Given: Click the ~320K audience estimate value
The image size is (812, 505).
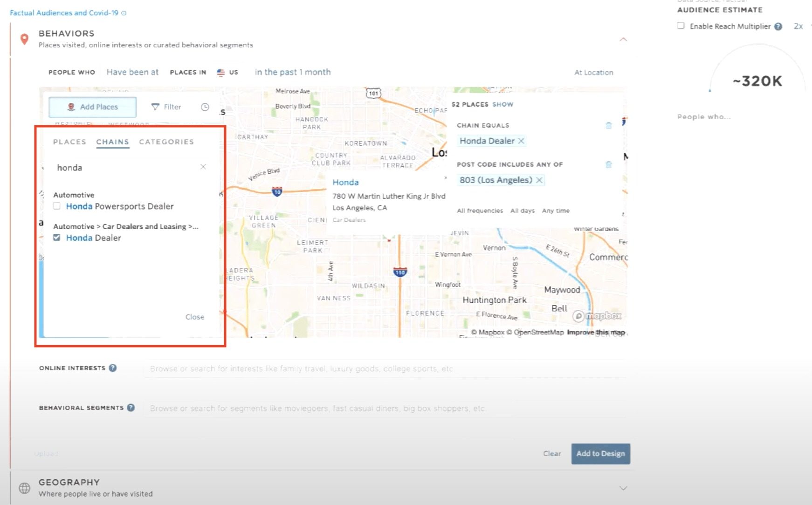Looking at the screenshot, I should click(757, 81).
